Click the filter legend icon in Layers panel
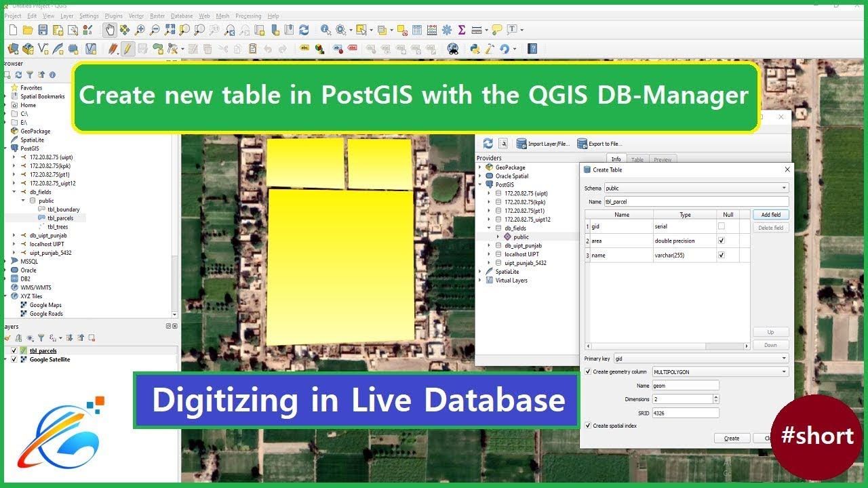The image size is (868, 488). 41,338
